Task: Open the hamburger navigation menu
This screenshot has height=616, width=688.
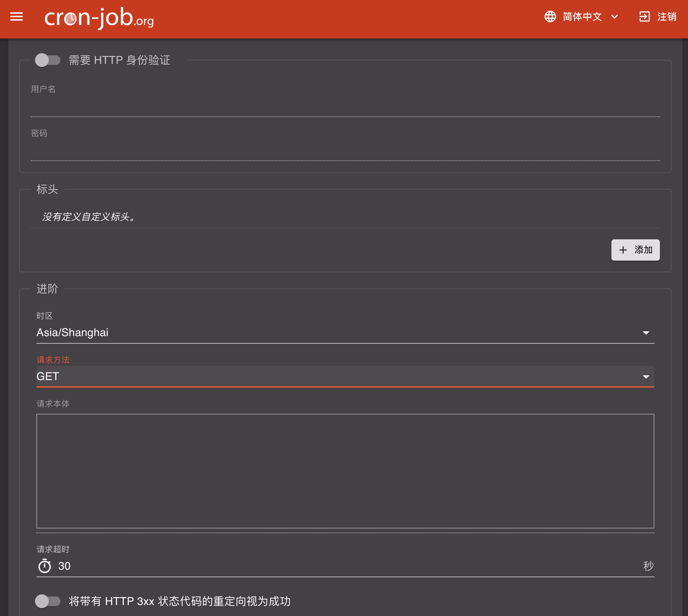Action: click(16, 17)
